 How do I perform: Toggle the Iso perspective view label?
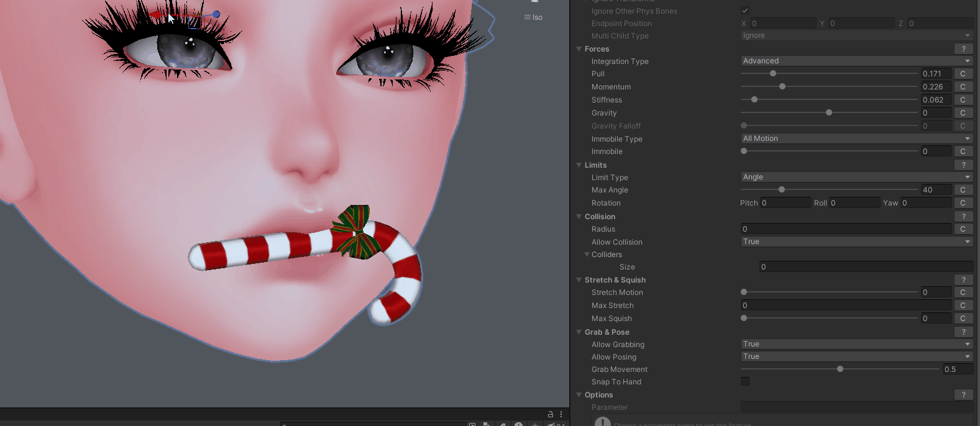[533, 17]
